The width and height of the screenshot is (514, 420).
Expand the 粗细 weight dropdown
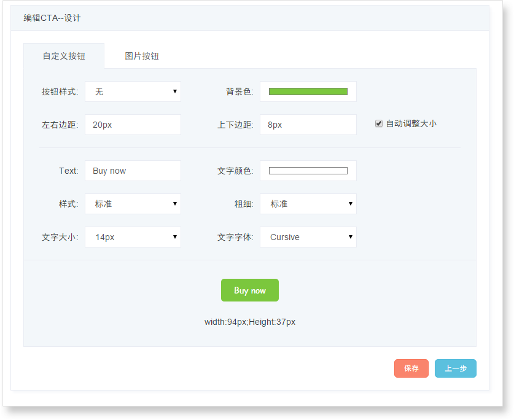click(x=308, y=204)
